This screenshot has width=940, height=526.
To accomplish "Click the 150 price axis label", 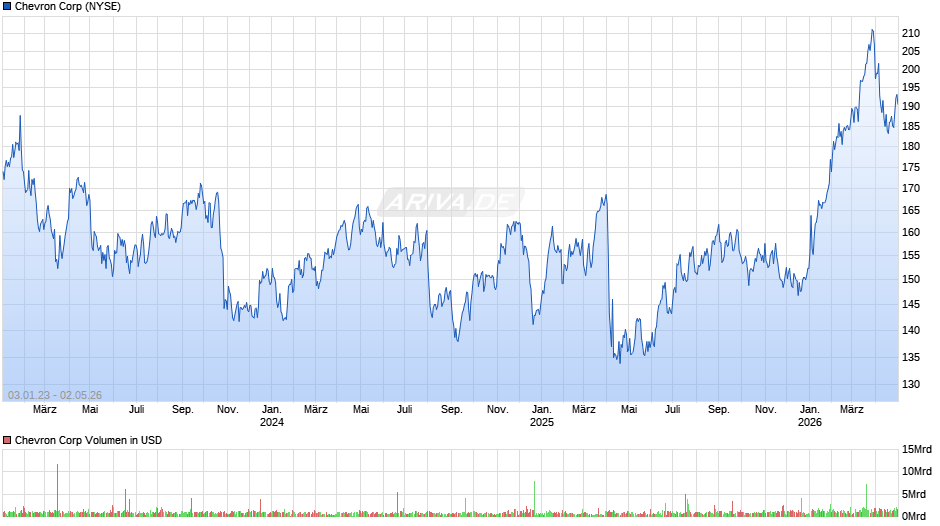I will [x=911, y=279].
